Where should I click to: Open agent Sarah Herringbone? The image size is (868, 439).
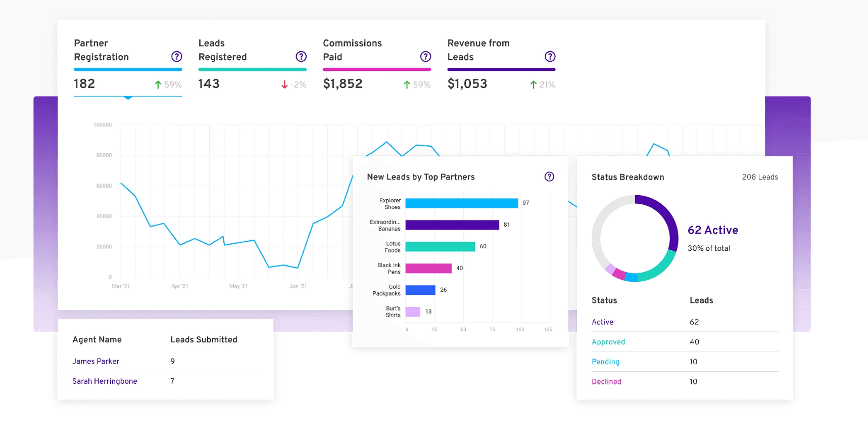pos(105,381)
